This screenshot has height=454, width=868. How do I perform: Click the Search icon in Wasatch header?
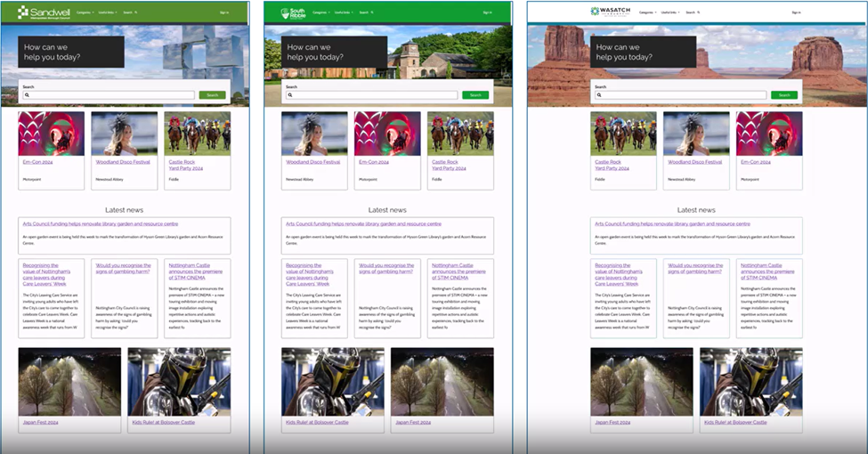click(699, 12)
